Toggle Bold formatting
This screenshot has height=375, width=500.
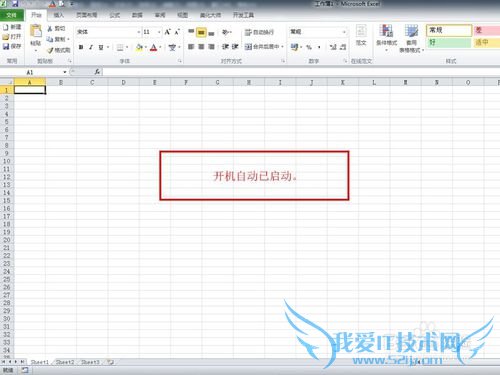point(81,47)
